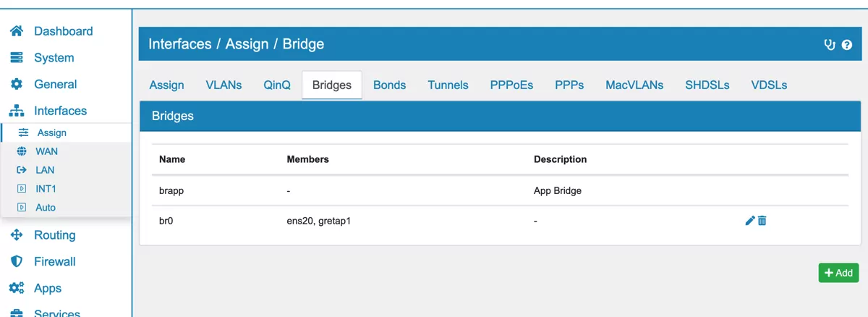
Task: Click the System server icon
Action: 16,58
